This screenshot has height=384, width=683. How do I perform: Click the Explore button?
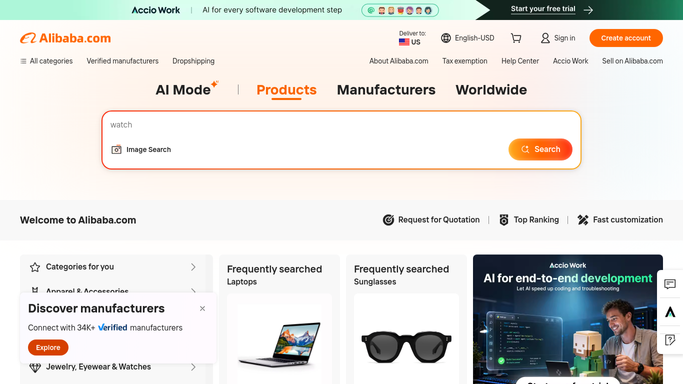(48, 347)
